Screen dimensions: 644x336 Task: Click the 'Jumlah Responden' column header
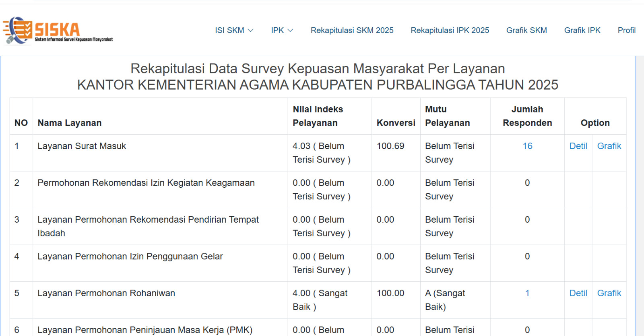527,116
